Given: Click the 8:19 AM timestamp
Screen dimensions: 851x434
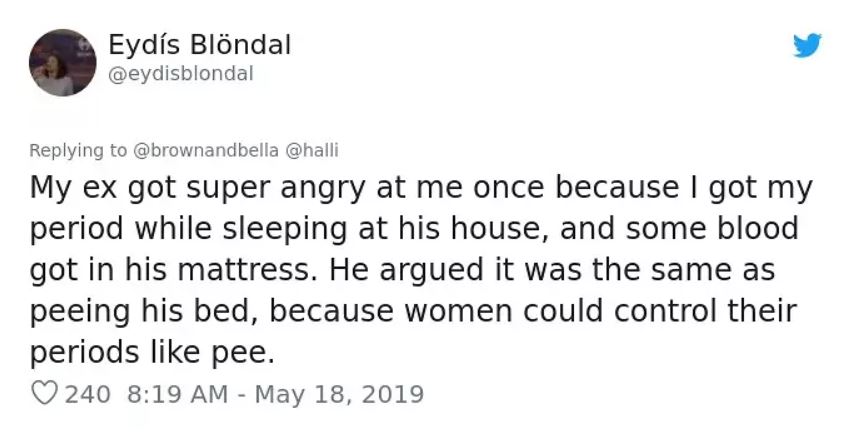Looking at the screenshot, I should 177,394.
